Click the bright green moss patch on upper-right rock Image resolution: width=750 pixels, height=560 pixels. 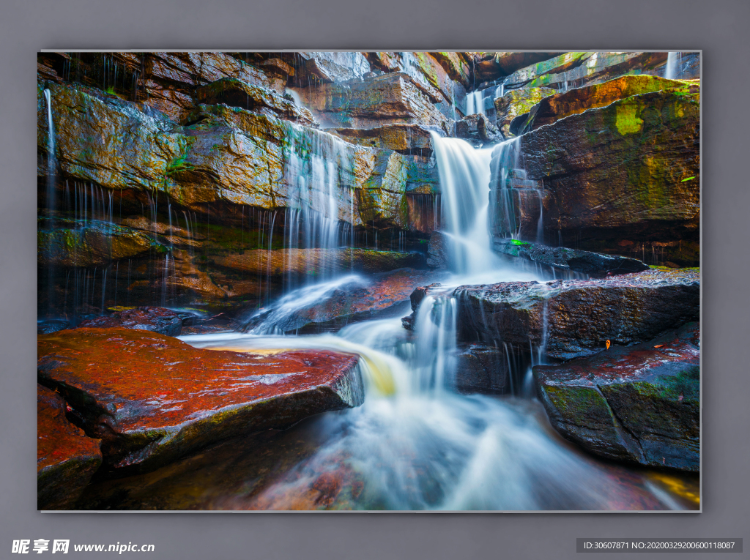(x=628, y=118)
